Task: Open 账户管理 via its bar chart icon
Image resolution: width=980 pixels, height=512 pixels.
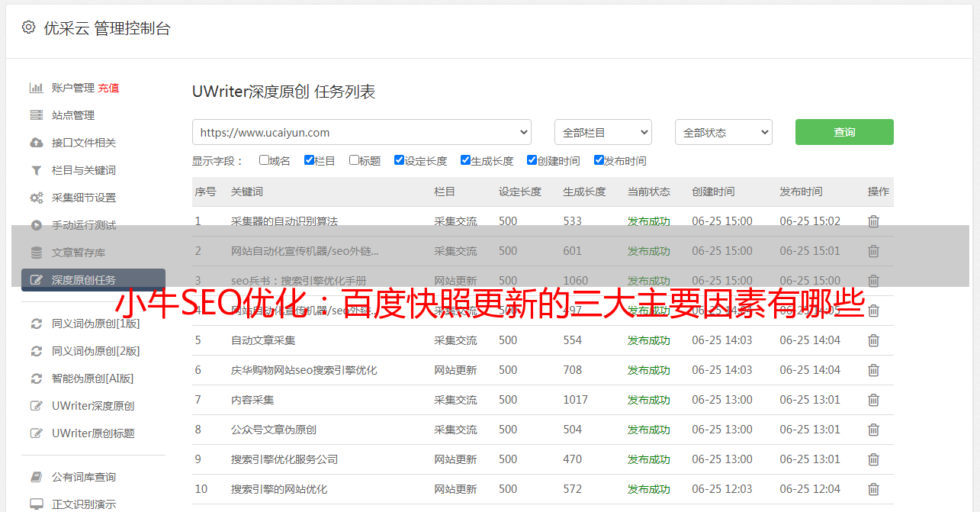Action: point(36,88)
